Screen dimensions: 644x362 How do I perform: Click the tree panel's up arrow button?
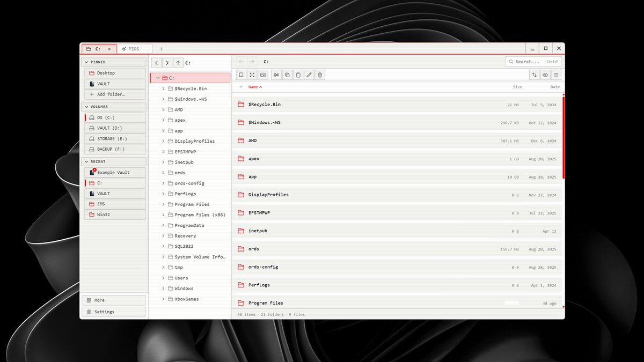(x=179, y=63)
